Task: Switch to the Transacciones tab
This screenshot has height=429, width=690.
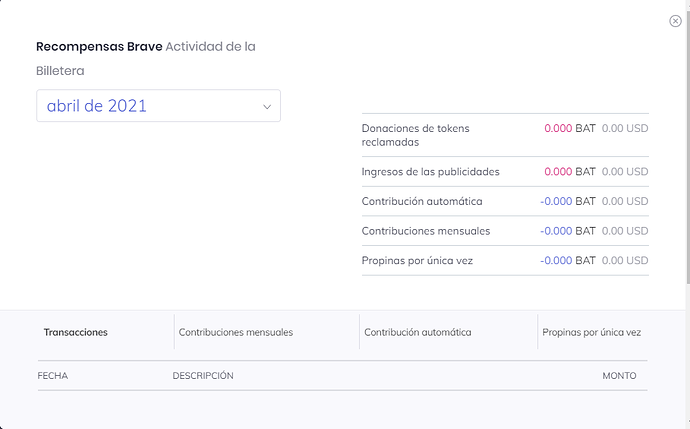Action: point(76,332)
